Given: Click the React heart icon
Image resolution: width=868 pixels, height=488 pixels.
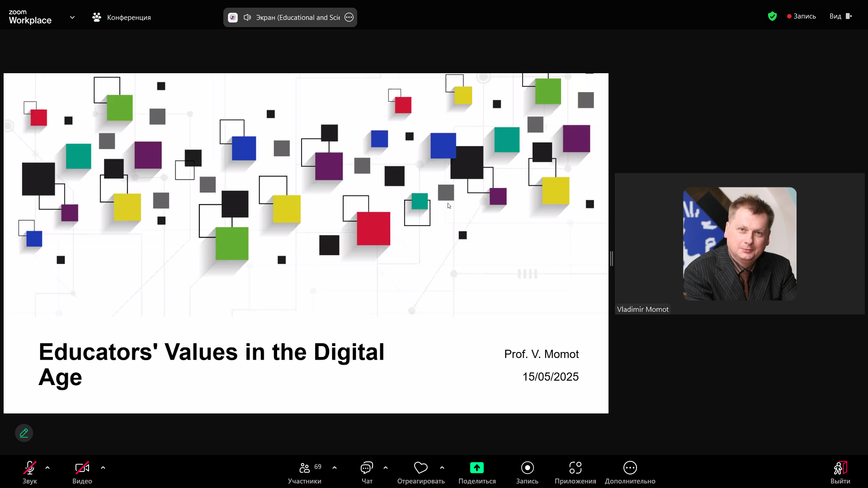Looking at the screenshot, I should pyautogui.click(x=420, y=468).
